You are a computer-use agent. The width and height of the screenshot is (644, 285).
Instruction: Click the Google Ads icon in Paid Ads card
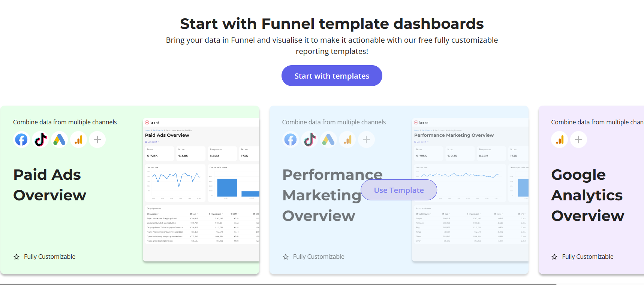60,140
